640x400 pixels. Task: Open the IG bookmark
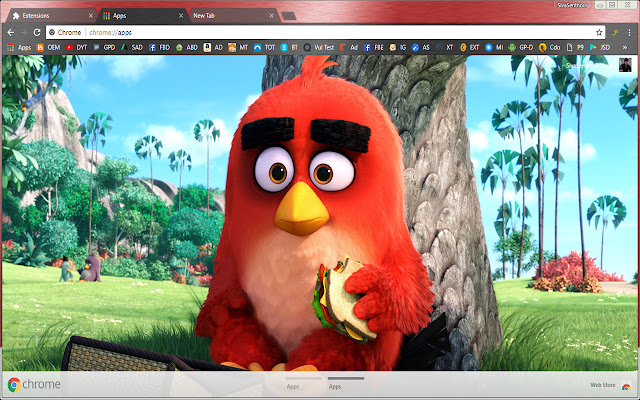[398, 47]
